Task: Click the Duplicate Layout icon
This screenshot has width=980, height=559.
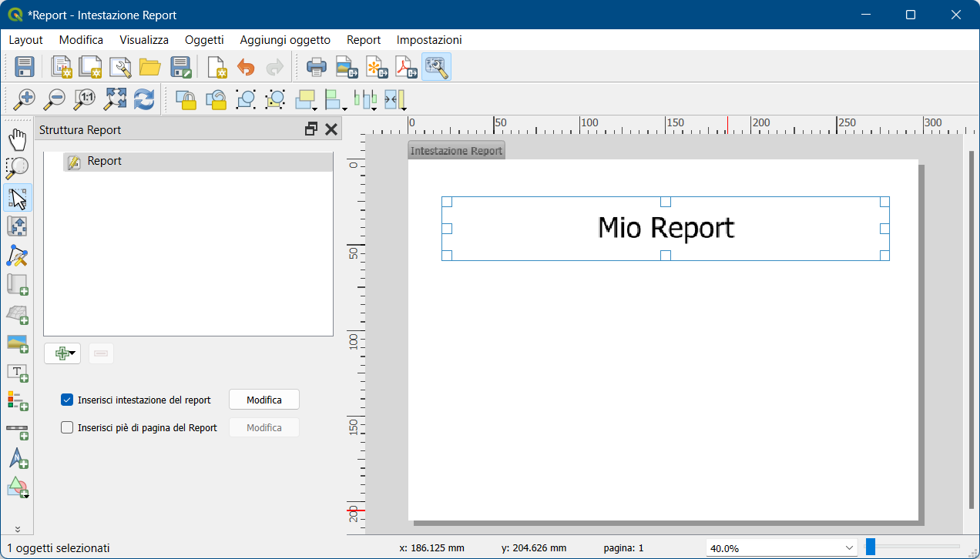Action: click(x=91, y=67)
